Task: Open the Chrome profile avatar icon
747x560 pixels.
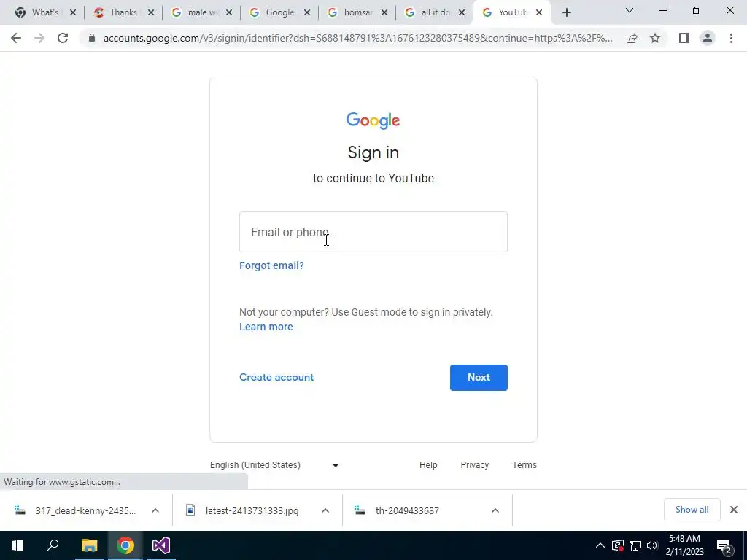Action: click(708, 38)
